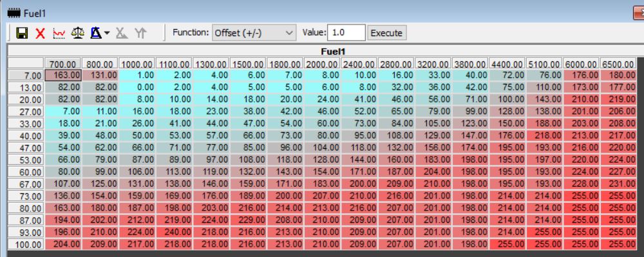Select the 2400.00 column header
The height and width of the screenshot is (257, 644).
359,64
